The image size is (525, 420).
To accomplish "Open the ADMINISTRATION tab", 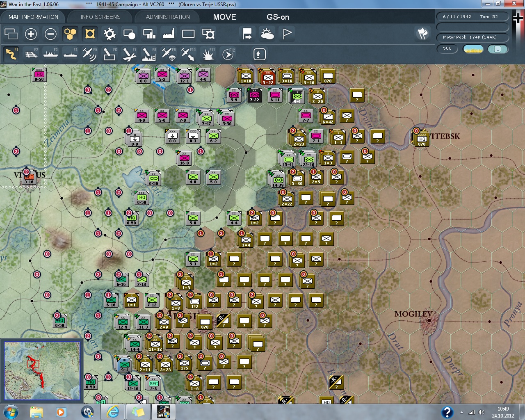I will 168,17.
